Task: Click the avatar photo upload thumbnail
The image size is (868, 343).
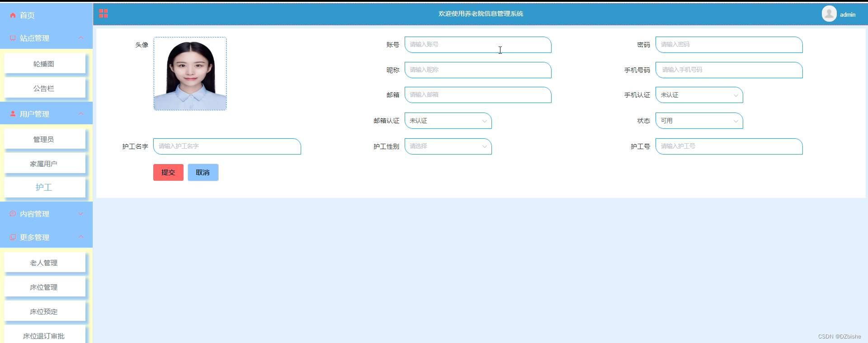Action: pyautogui.click(x=190, y=74)
